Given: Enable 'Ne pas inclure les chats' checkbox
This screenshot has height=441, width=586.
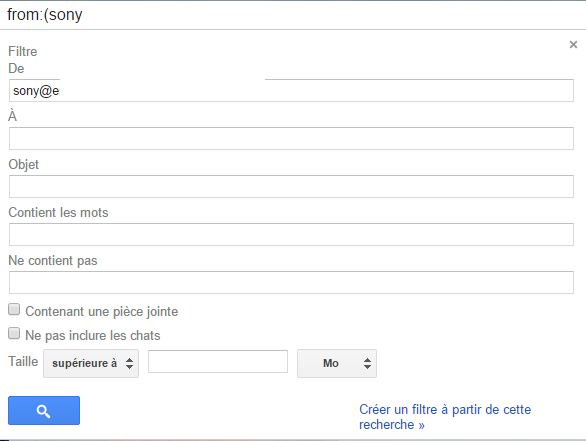Looking at the screenshot, I should (x=14, y=333).
